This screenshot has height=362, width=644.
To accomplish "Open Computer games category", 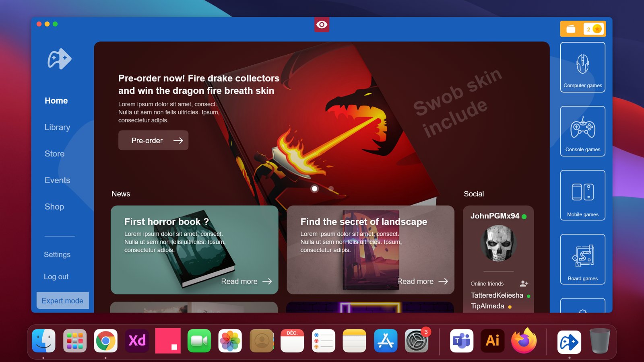I will (x=582, y=67).
